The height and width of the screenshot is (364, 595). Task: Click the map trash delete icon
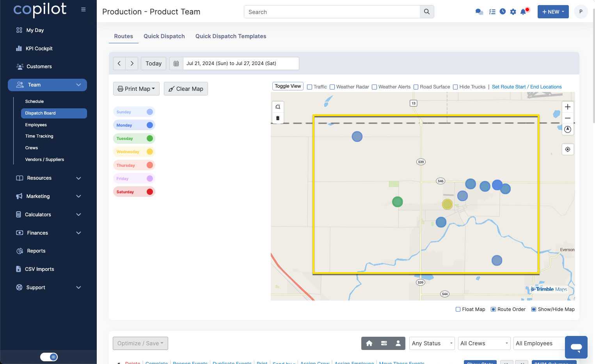(278, 118)
